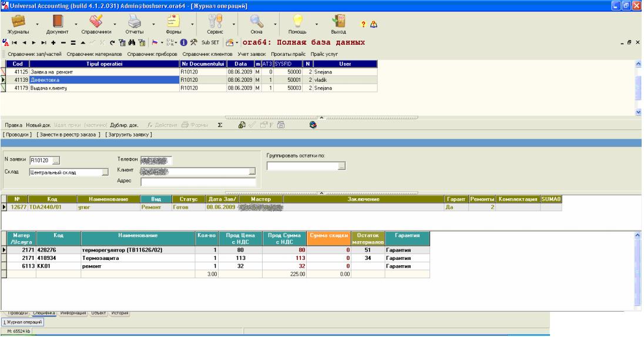
Task: Open Прокаты прайс menu
Action: click(x=288, y=54)
